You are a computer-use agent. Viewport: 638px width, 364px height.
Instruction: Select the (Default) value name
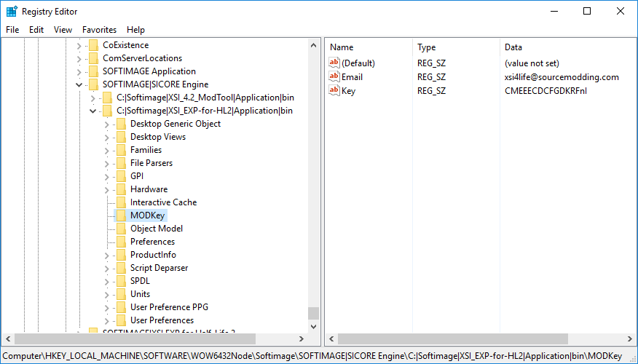click(x=358, y=63)
